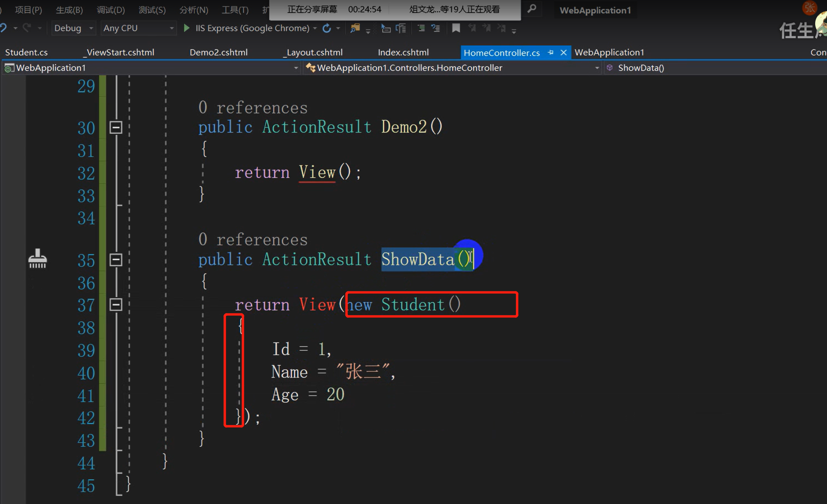
Task: Collapse the Demo2 method outline box
Action: [x=116, y=128]
